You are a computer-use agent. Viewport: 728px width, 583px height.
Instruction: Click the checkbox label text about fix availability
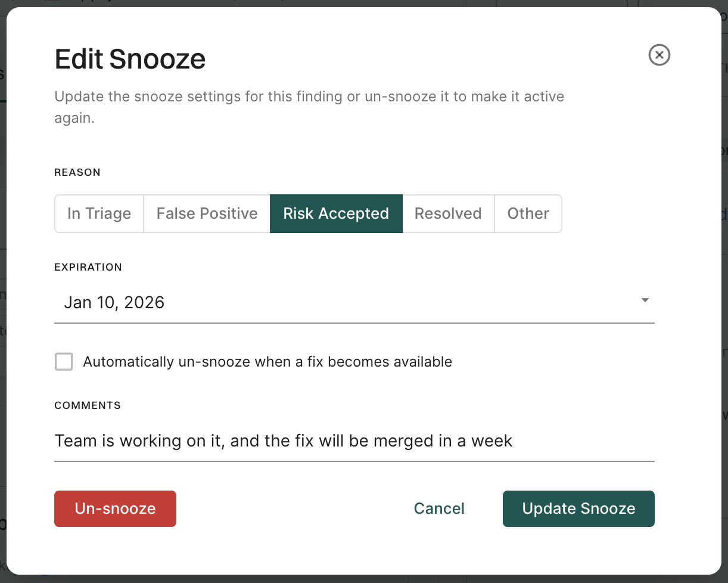coord(267,361)
